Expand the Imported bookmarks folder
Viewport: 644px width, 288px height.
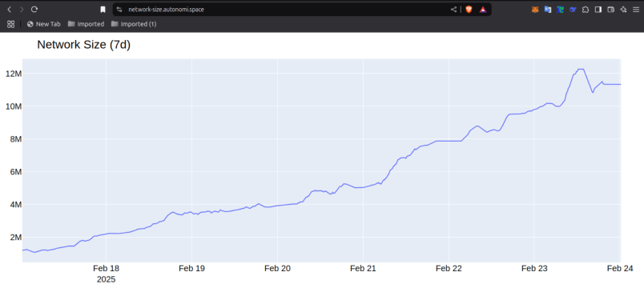click(86, 24)
